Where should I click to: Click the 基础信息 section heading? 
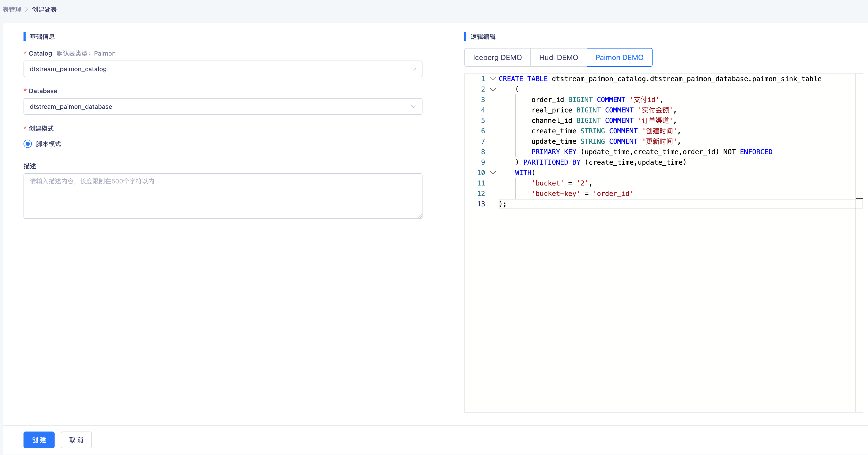click(42, 37)
